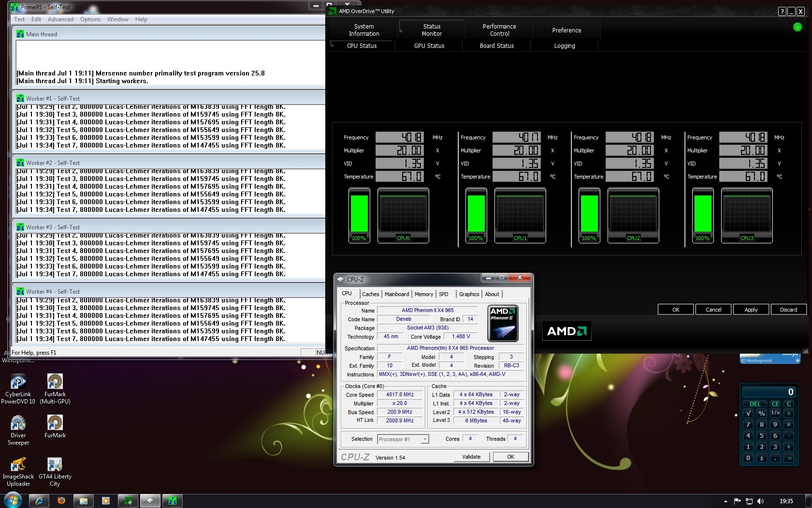Open the Preference section in AMD OverDrive
The height and width of the screenshot is (508, 812).
coord(566,30)
